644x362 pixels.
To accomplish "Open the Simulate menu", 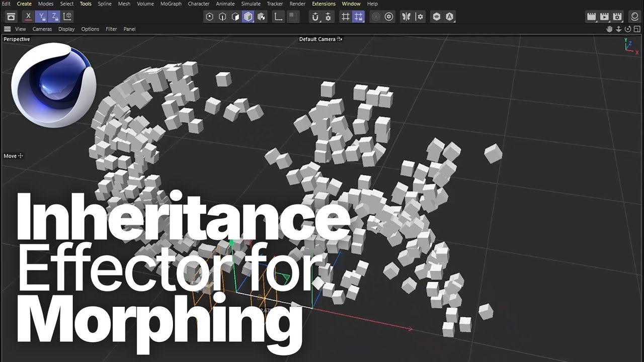I will tap(251, 4).
